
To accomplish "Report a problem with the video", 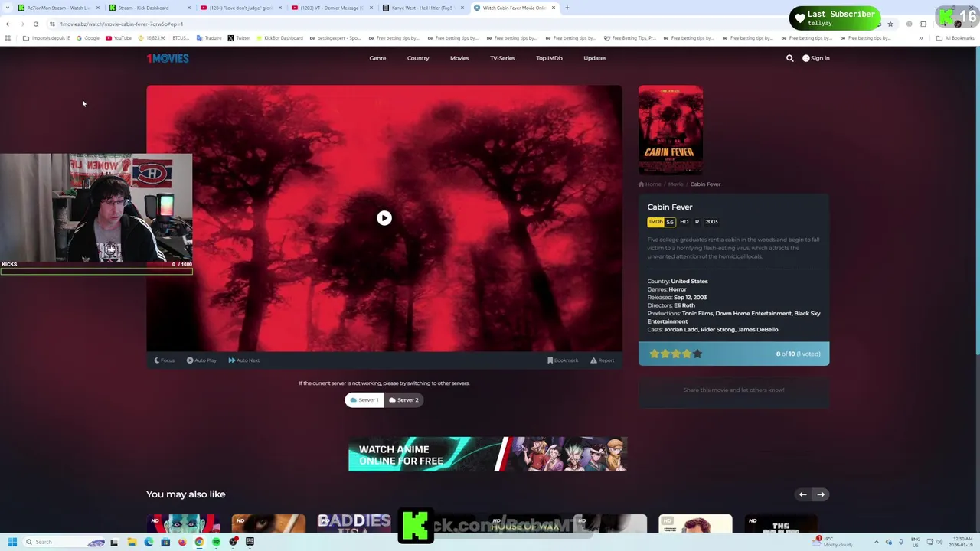I will click(602, 360).
